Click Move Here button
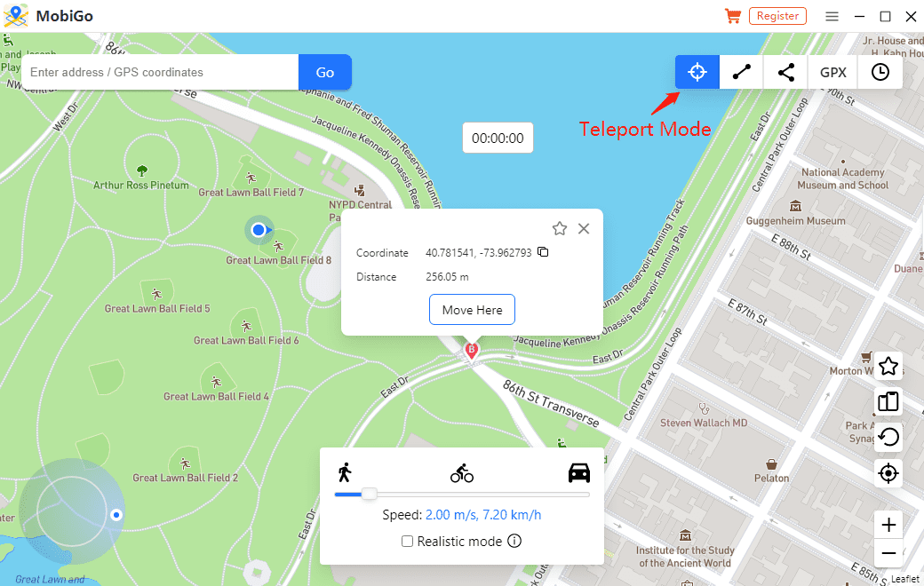 point(472,310)
